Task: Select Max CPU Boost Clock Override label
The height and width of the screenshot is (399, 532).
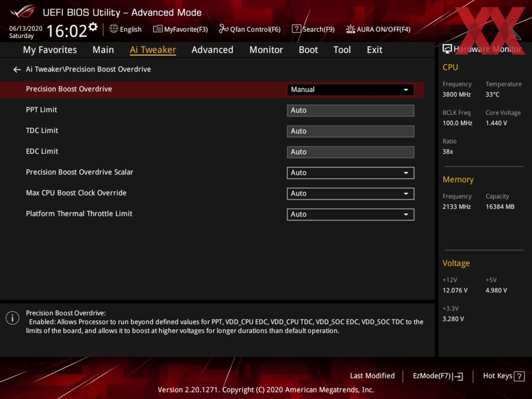Action: tap(76, 193)
